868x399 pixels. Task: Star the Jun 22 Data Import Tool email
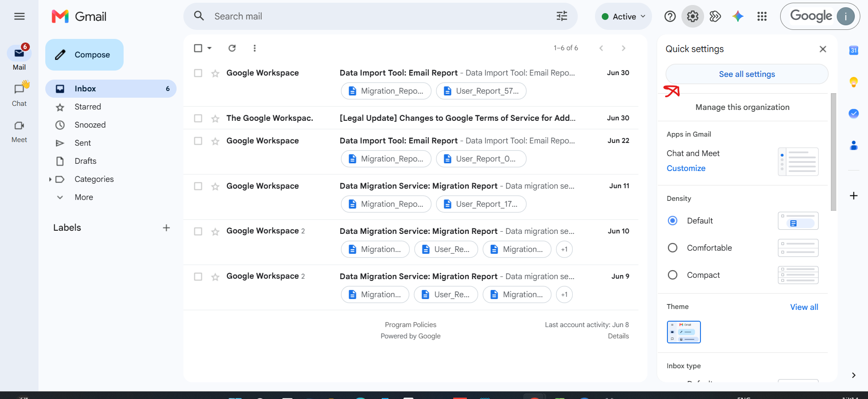tap(215, 141)
